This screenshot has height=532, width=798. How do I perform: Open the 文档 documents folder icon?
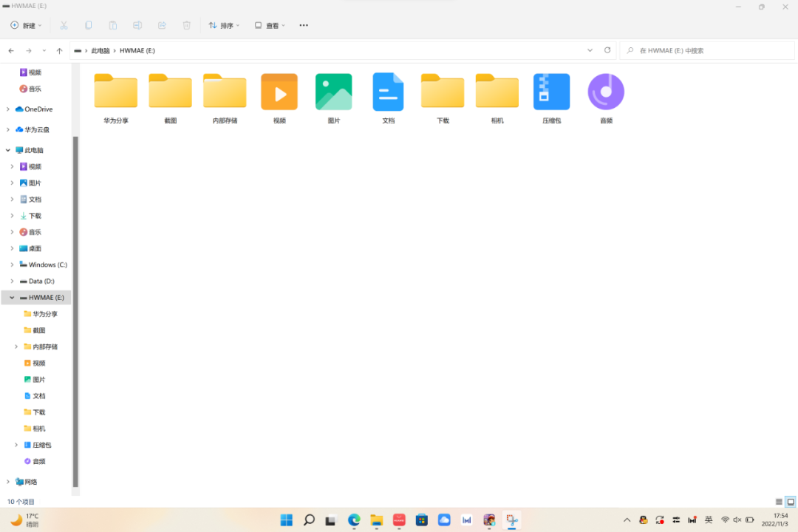(388, 92)
